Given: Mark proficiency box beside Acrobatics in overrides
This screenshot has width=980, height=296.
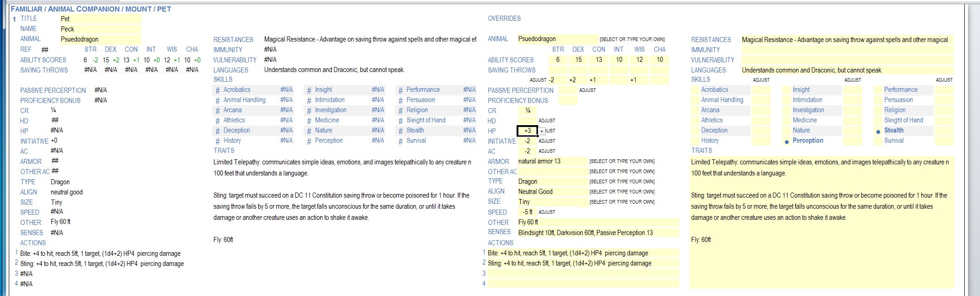Looking at the screenshot, I should click(x=695, y=90).
